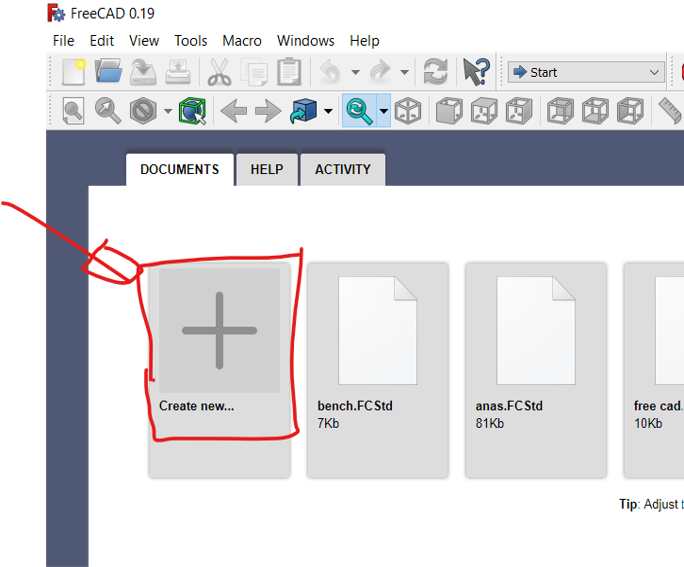Click the Create new... plus tile
The image size is (684, 567).
click(219, 331)
